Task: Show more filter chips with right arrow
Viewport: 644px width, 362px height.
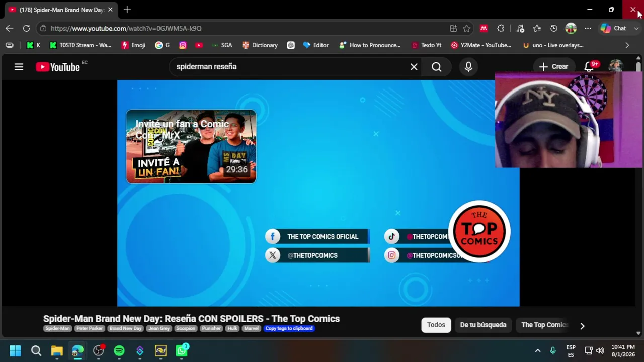Action: click(x=582, y=325)
